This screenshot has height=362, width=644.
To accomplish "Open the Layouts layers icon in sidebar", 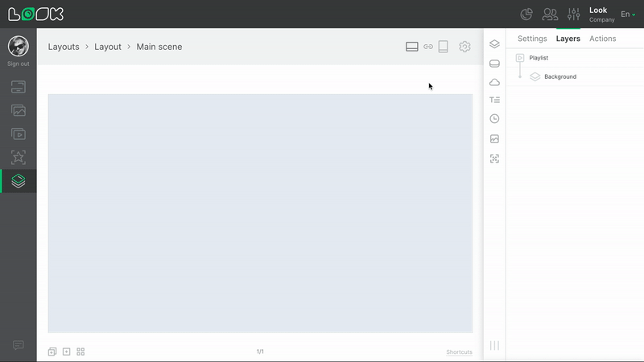I will 19,181.
